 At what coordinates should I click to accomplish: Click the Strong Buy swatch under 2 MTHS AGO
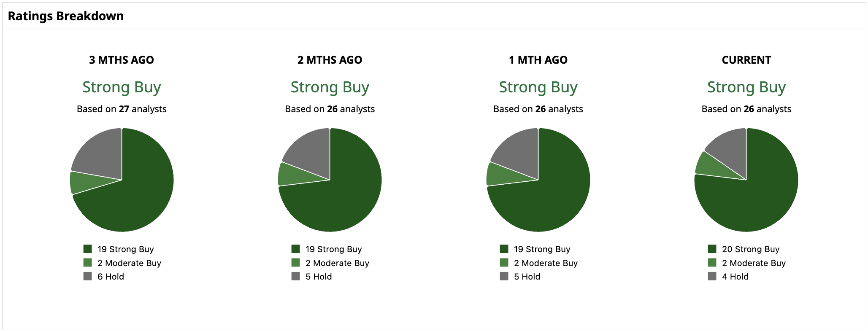pos(295,249)
